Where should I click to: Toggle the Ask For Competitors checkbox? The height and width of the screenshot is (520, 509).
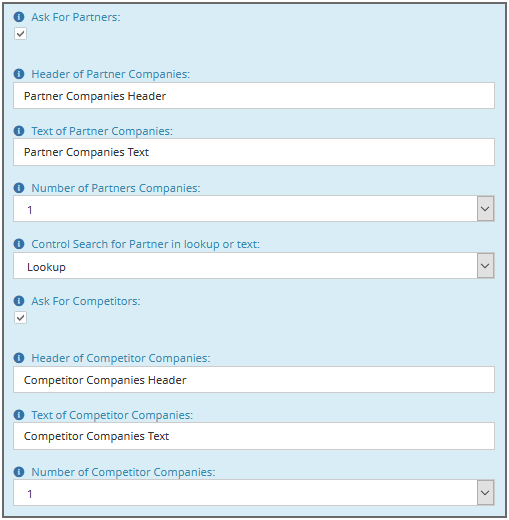pos(20,318)
